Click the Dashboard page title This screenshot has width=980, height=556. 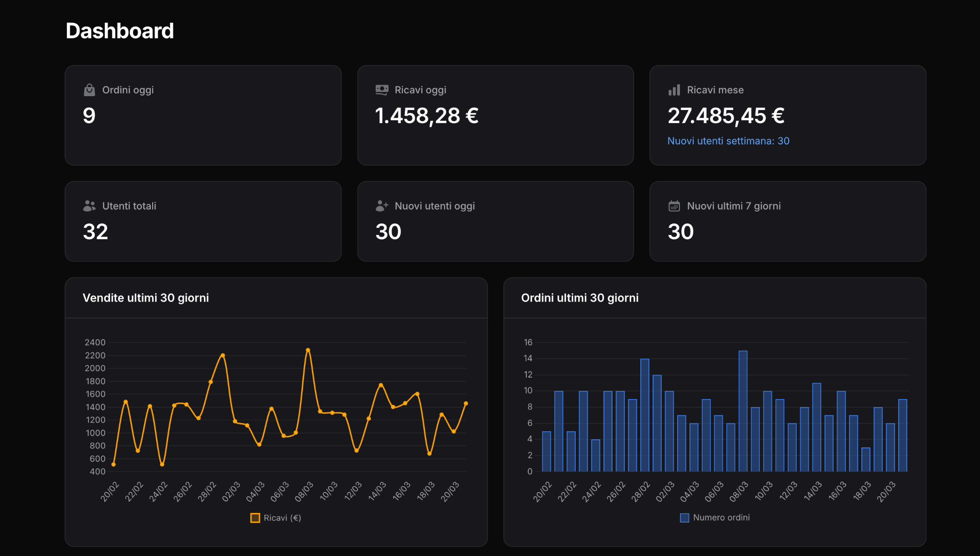[119, 30]
